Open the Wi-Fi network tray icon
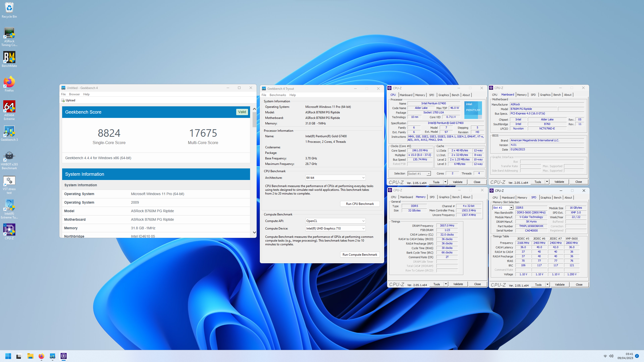Viewport: 644px width, 362px height. tap(605, 356)
